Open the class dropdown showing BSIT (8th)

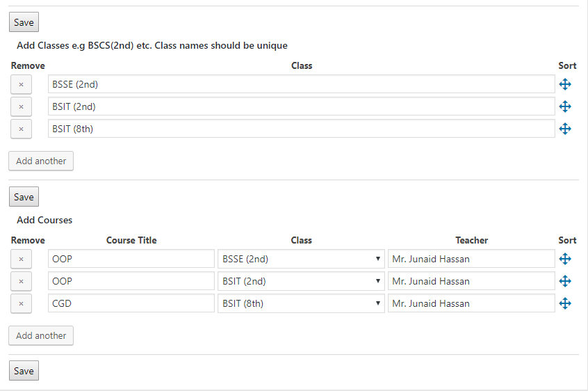click(x=301, y=303)
